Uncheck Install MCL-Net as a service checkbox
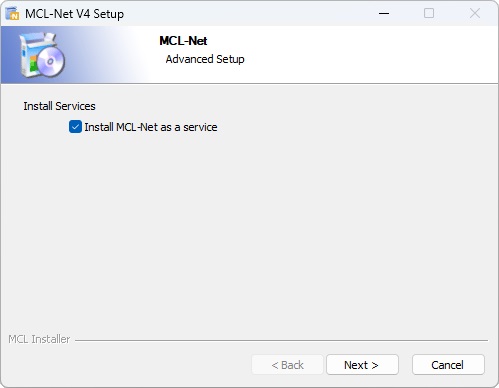Screen dimensions: 499x388 click(x=75, y=127)
